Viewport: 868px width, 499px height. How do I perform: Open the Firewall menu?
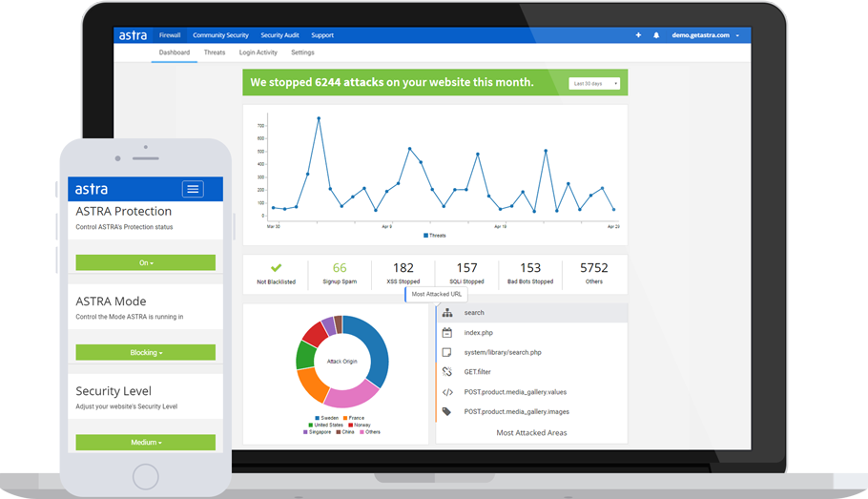click(x=170, y=35)
